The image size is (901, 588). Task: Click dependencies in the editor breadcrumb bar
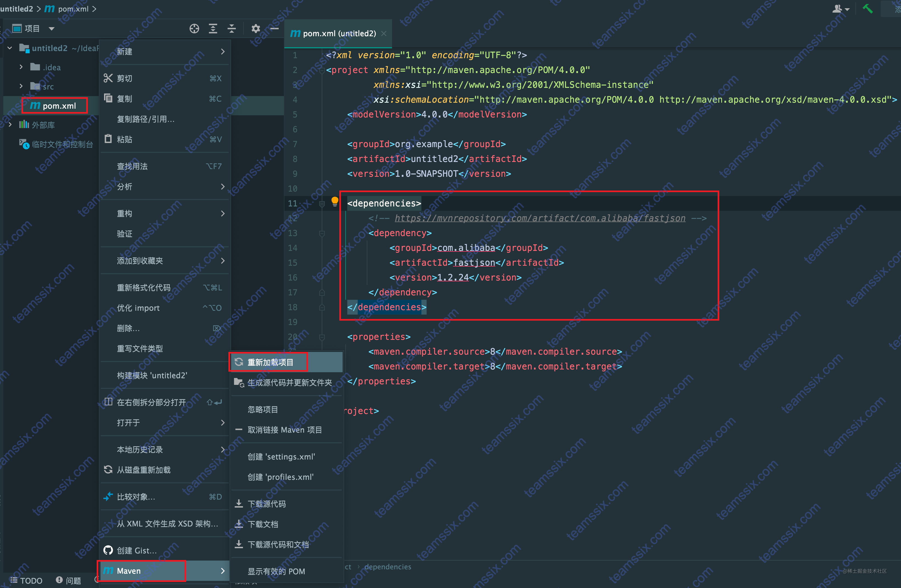click(x=388, y=567)
